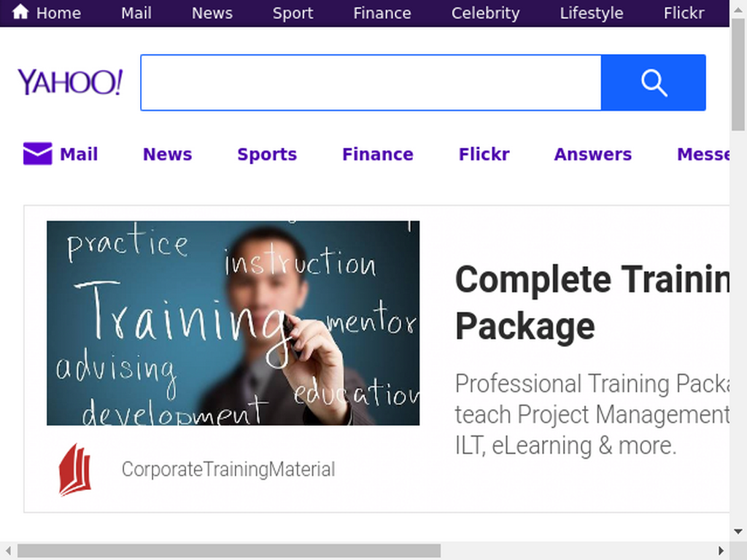Screen dimensions: 747x560
Task: Go to Home in the top bar
Action: [58, 13]
